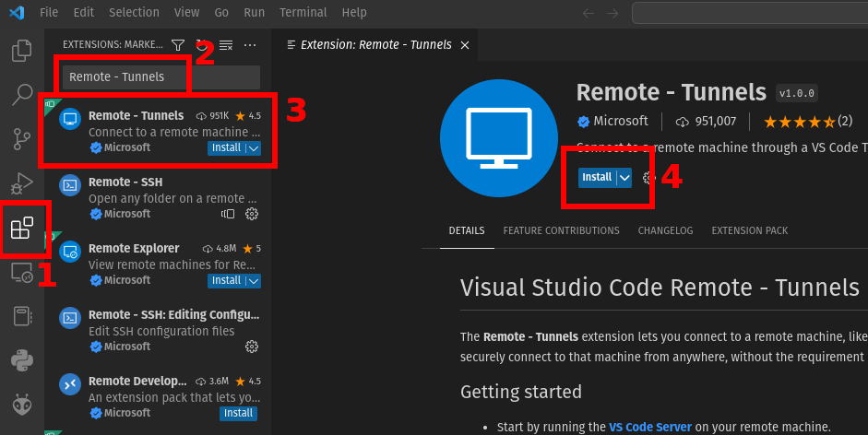The image size is (868, 435).
Task: Select Remote - SSH in extension list
Action: [158, 198]
